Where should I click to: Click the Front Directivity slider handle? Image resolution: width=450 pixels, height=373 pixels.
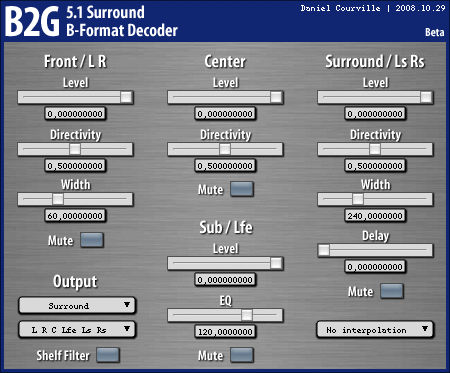[75, 149]
